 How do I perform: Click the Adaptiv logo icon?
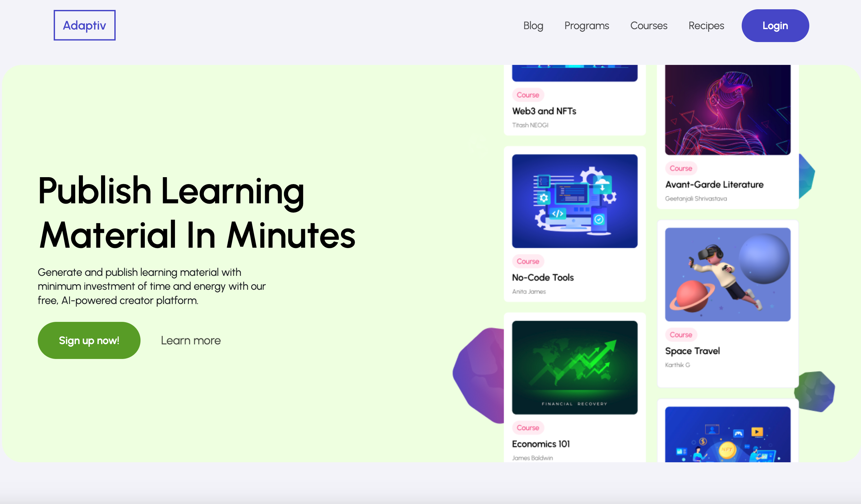[84, 25]
